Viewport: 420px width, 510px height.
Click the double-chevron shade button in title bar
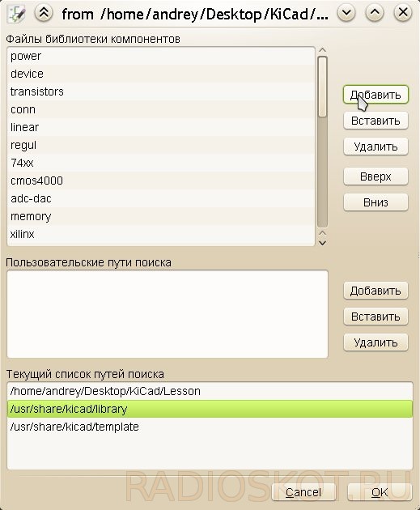[44, 13]
